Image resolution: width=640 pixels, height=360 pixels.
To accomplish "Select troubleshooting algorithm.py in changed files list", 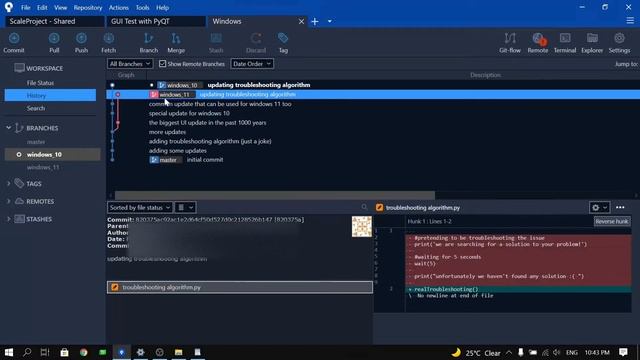I will 240,287.
